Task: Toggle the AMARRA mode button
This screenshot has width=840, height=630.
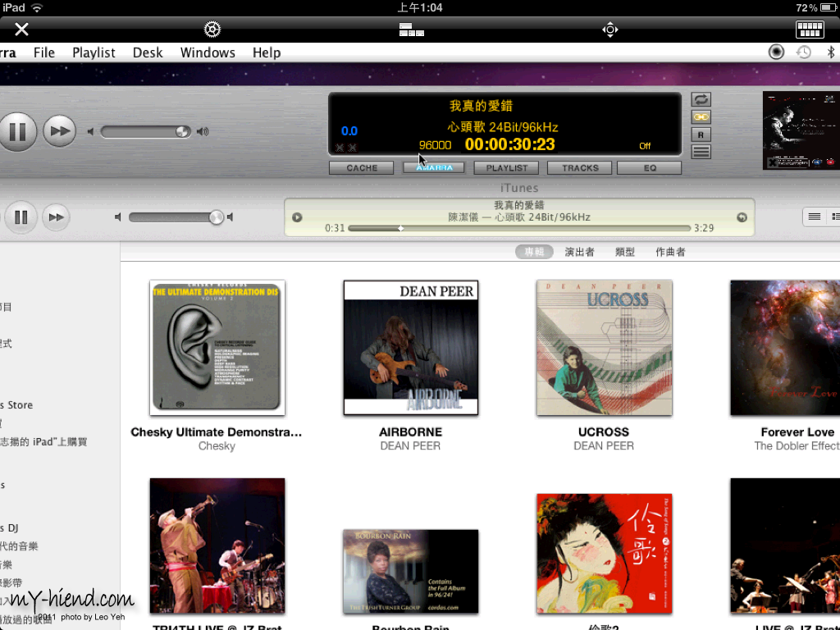Action: pyautogui.click(x=434, y=168)
